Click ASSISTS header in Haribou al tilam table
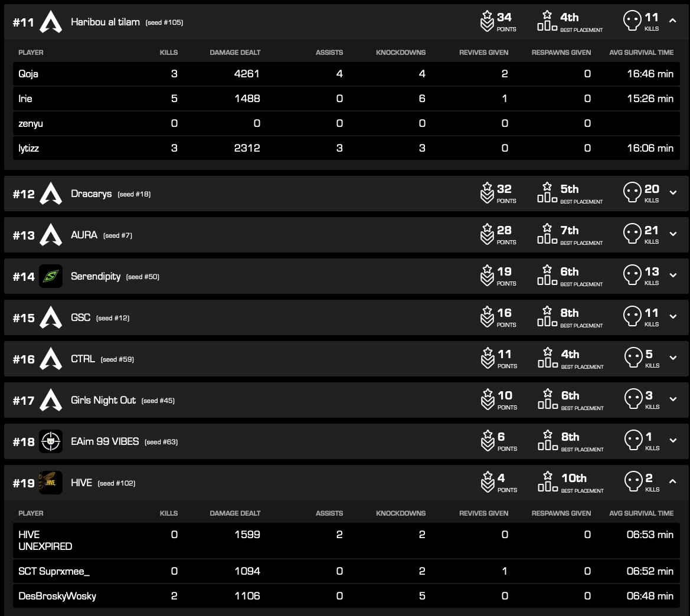 pyautogui.click(x=329, y=53)
